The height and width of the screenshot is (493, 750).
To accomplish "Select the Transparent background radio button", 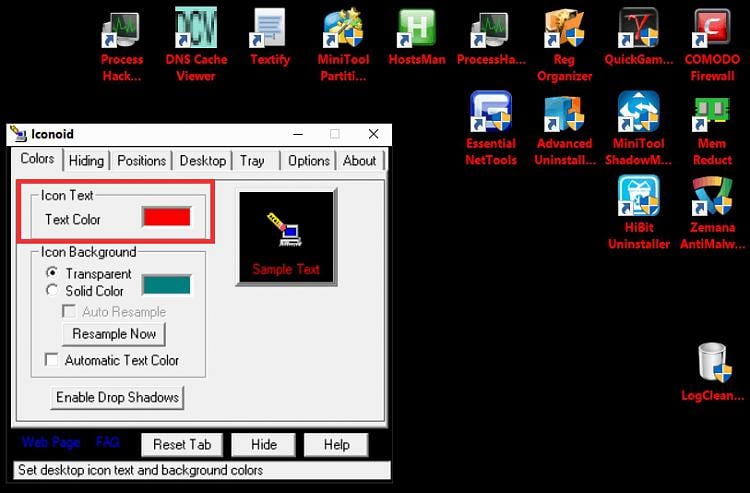I will click(52, 273).
